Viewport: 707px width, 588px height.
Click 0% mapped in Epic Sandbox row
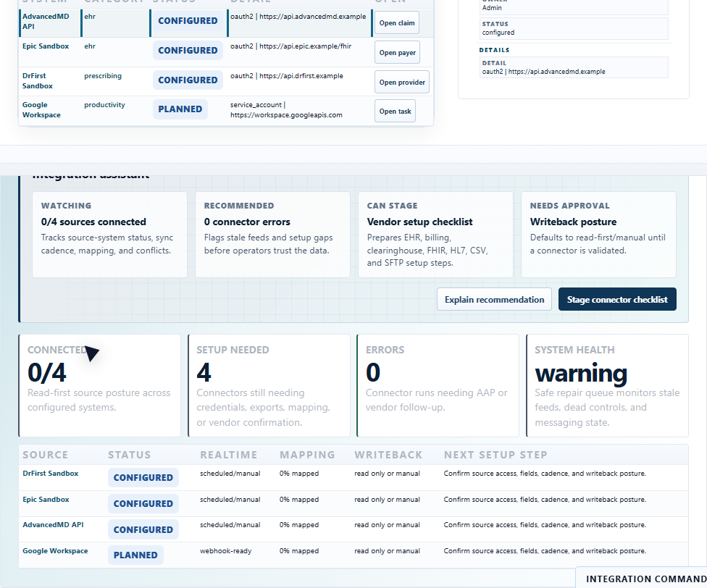tap(299, 500)
